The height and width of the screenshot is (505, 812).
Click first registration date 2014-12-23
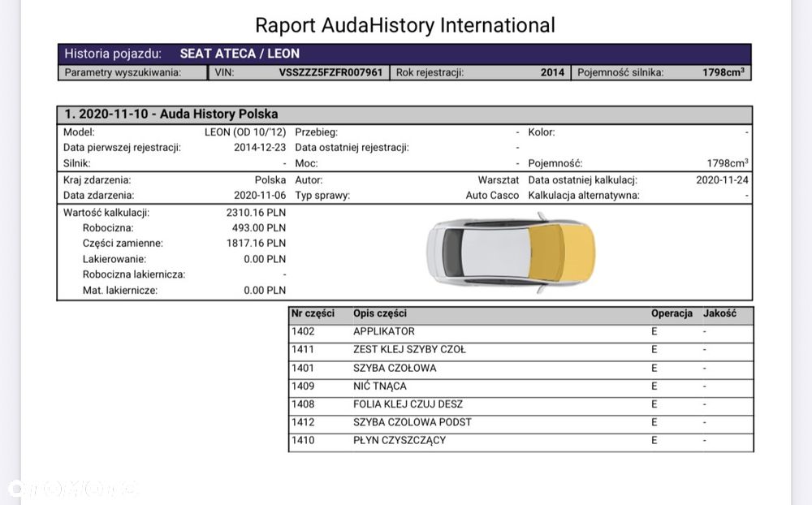point(260,148)
